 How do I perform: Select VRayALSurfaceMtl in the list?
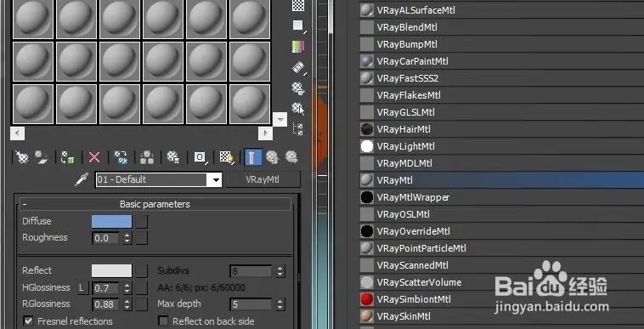click(502, 10)
